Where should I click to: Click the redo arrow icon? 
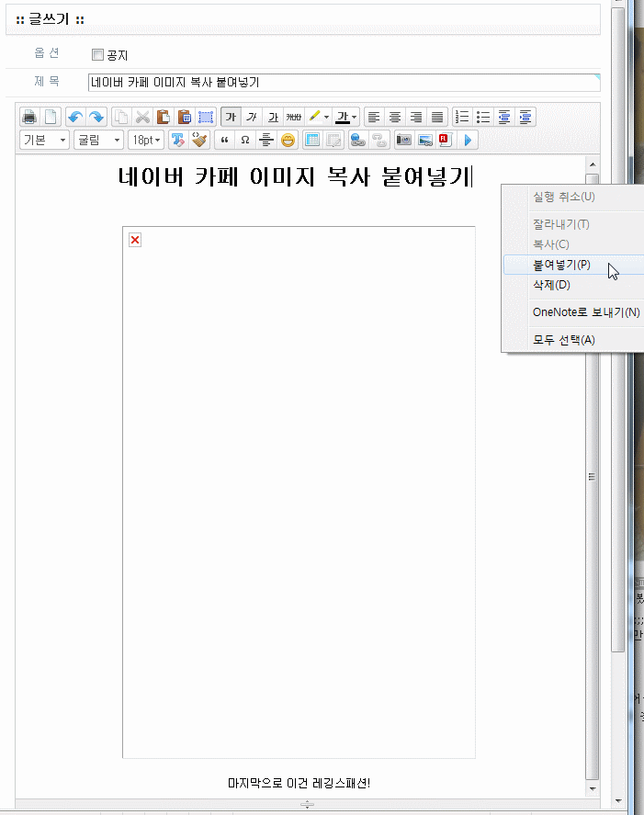(x=96, y=117)
